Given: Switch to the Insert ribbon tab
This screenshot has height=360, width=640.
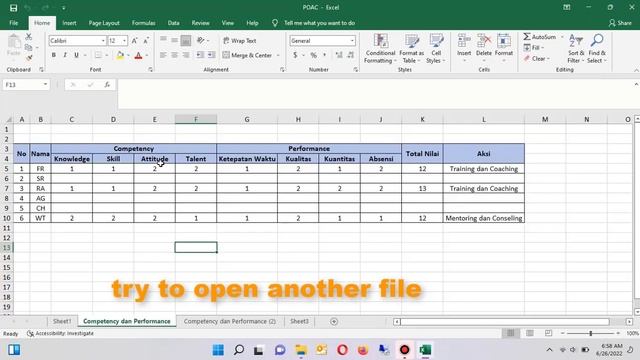Looking at the screenshot, I should point(69,23).
